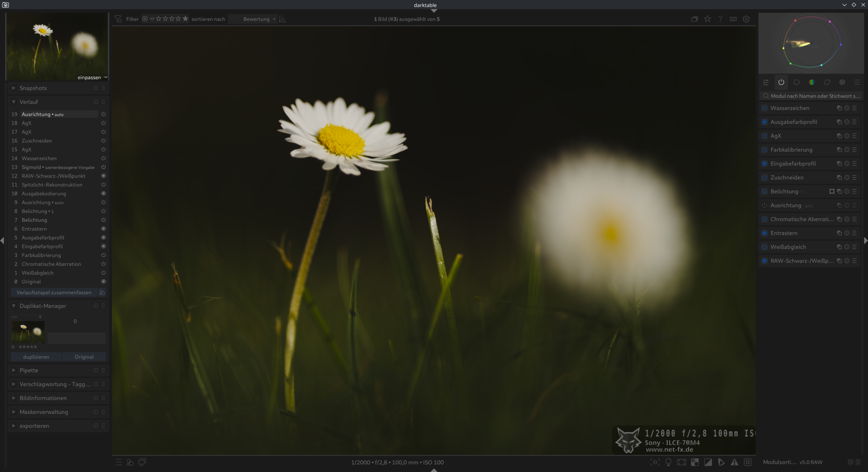
Task: Open global preferences gear icon
Action: [x=746, y=19]
